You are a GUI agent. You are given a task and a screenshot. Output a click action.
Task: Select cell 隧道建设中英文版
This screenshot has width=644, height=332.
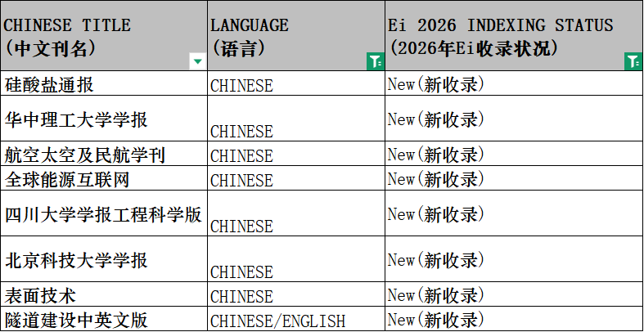[x=104, y=318]
